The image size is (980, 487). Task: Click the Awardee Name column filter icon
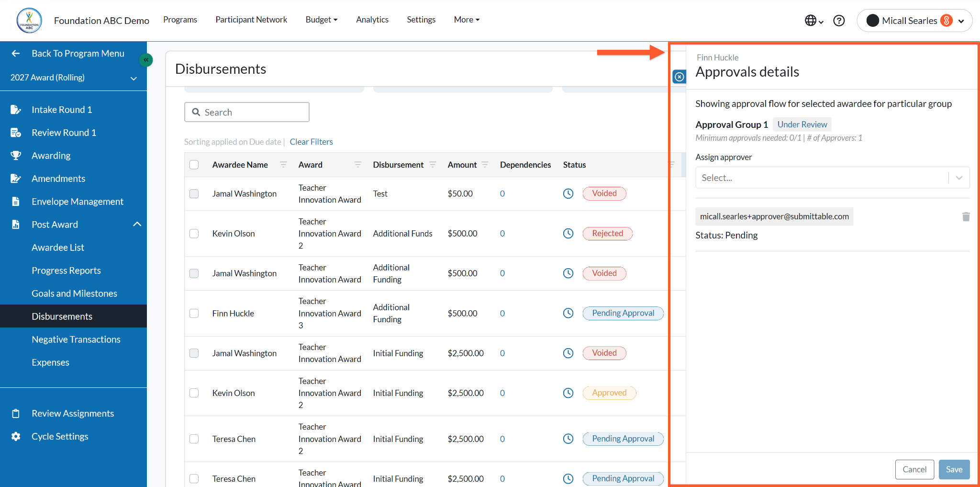283,165
